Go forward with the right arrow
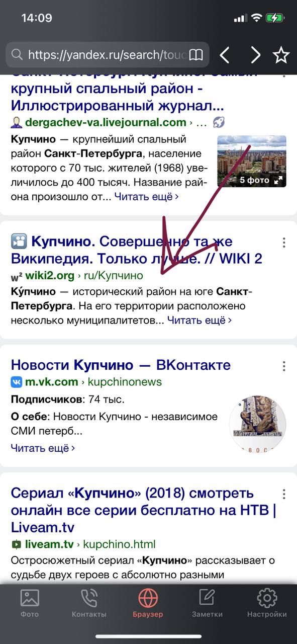 [x=256, y=55]
